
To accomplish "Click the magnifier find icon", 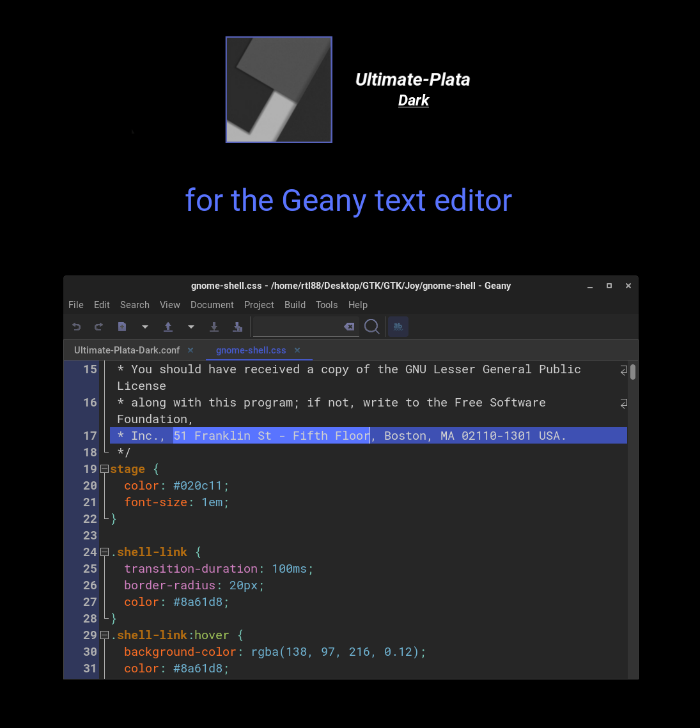I will tap(371, 327).
